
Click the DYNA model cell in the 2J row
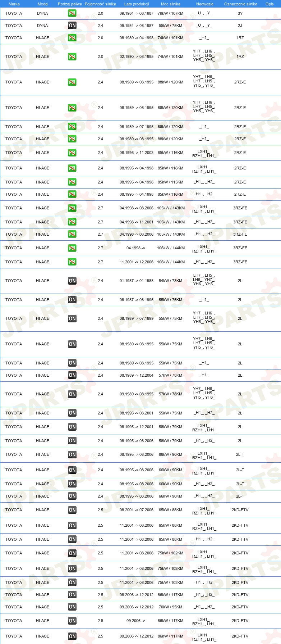[x=42, y=26]
